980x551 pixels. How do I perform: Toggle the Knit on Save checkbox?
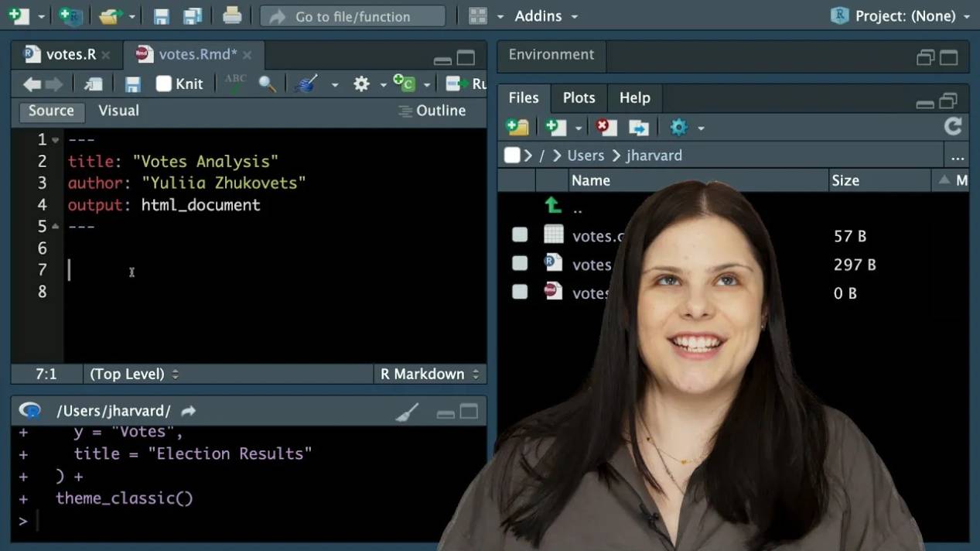click(x=164, y=84)
